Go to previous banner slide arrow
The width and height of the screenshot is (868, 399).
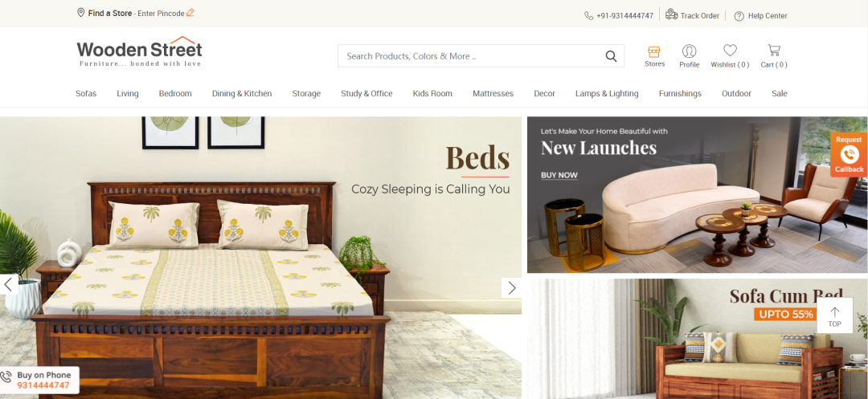8,285
